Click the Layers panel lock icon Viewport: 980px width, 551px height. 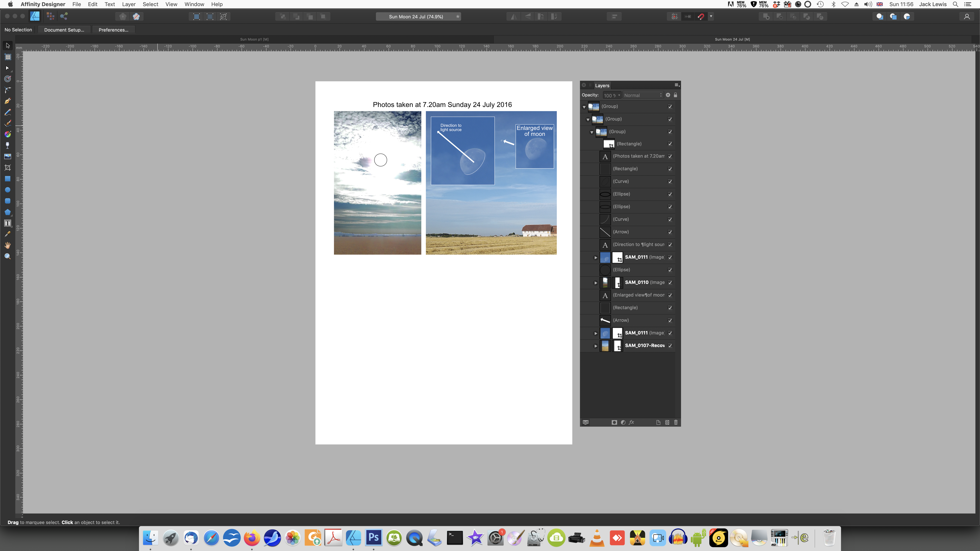(676, 95)
